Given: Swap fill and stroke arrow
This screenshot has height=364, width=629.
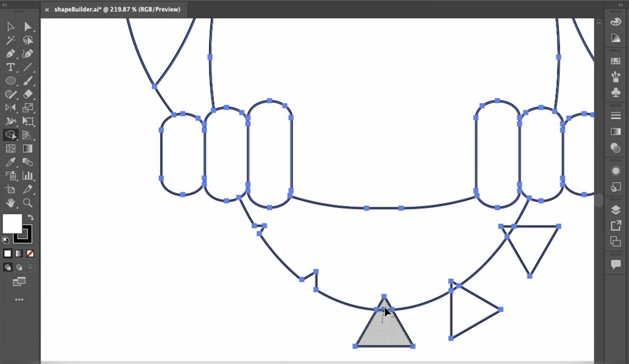Looking at the screenshot, I should [x=31, y=217].
